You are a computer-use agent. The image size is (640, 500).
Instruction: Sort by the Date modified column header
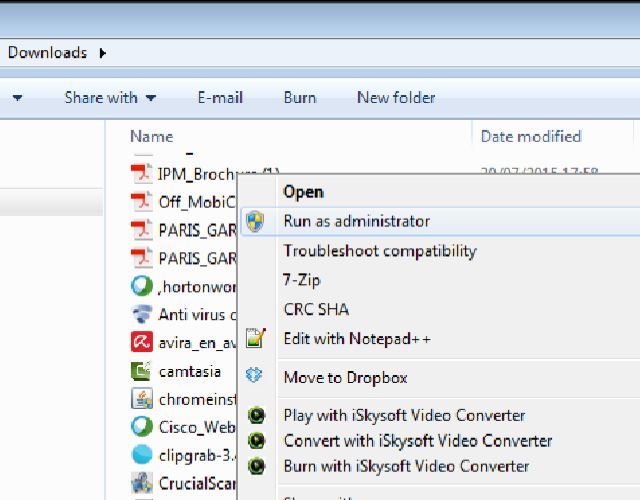coord(531,136)
